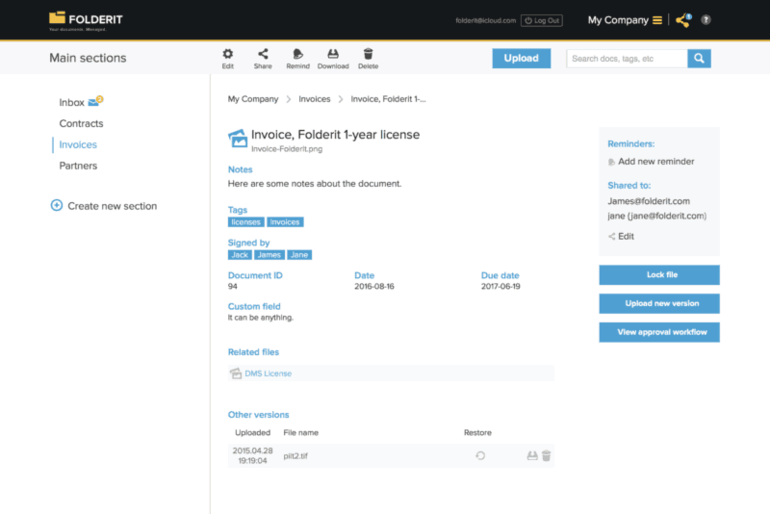
Task: Click the share icon beside Shared to Edit
Action: [611, 237]
